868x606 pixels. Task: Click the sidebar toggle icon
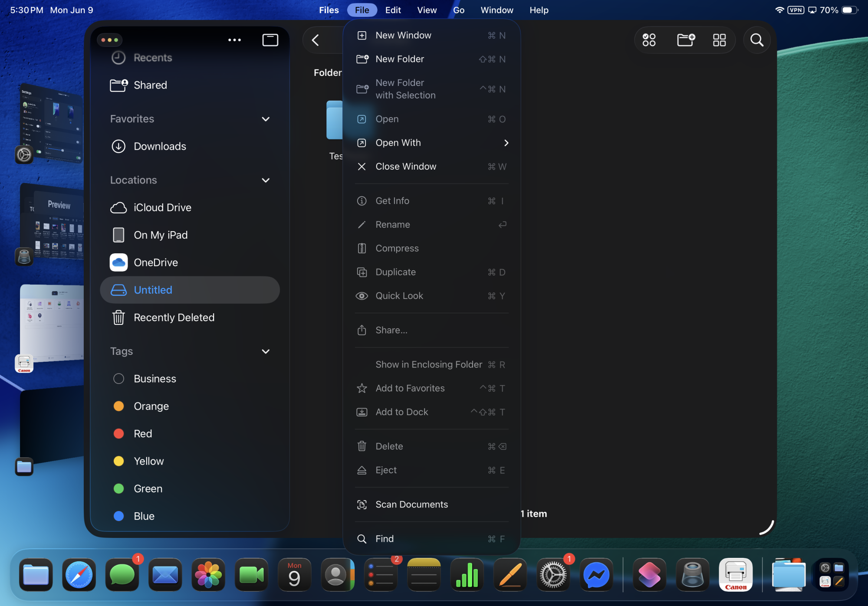pos(270,40)
